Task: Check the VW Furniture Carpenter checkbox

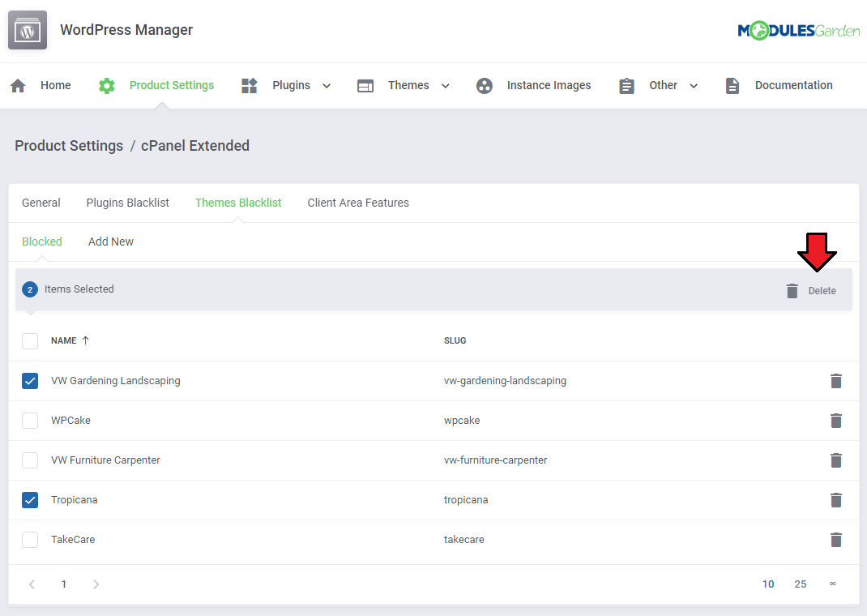Action: coord(30,460)
